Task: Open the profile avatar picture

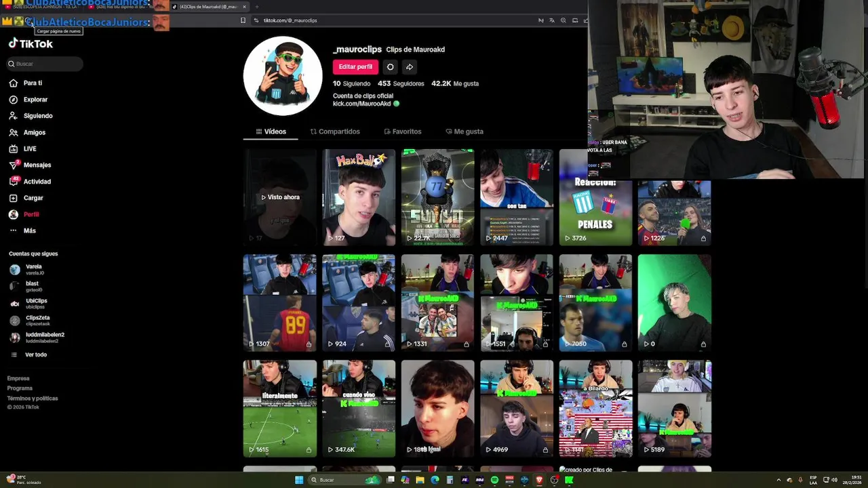Action: pos(283,76)
